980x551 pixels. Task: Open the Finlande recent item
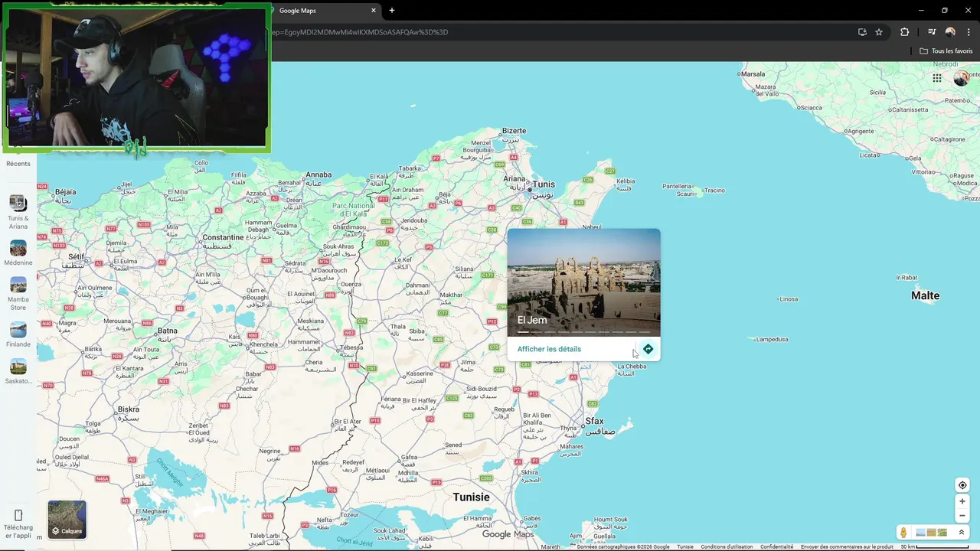pos(18,335)
